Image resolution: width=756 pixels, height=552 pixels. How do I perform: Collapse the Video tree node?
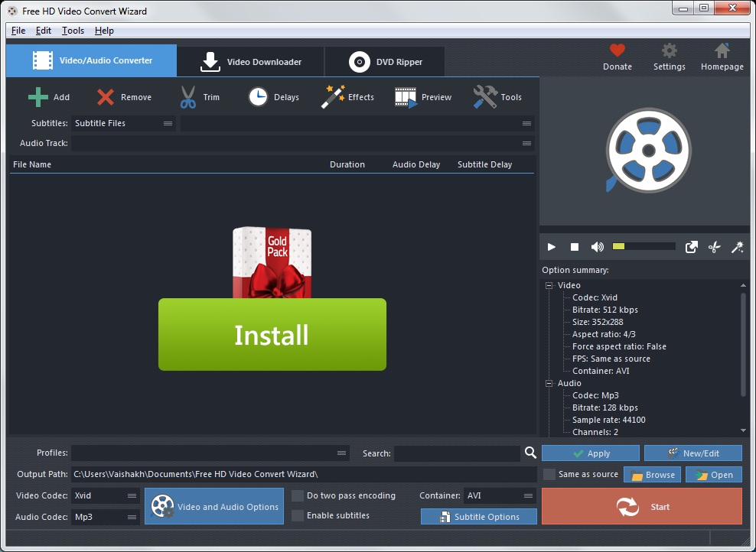[549, 285]
